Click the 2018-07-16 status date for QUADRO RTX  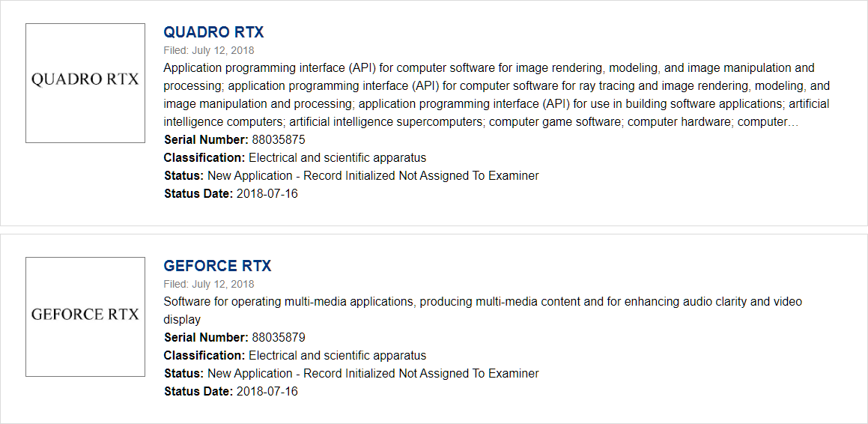(x=267, y=193)
